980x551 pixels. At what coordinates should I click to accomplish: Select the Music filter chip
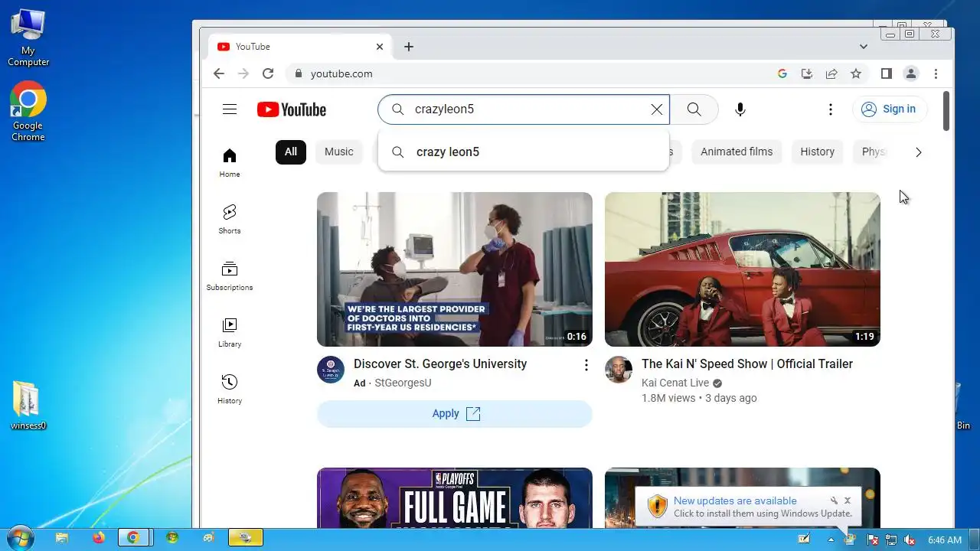point(339,152)
